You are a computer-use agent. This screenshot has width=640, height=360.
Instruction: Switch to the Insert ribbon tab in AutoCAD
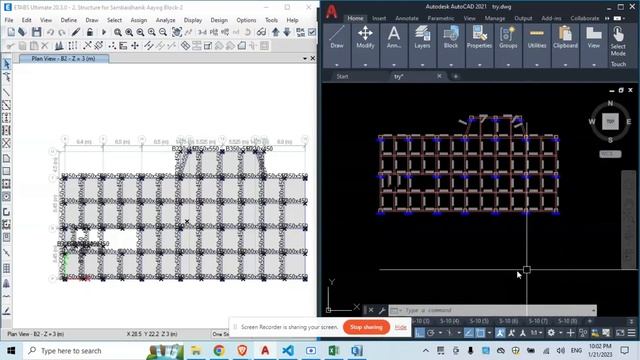point(379,18)
